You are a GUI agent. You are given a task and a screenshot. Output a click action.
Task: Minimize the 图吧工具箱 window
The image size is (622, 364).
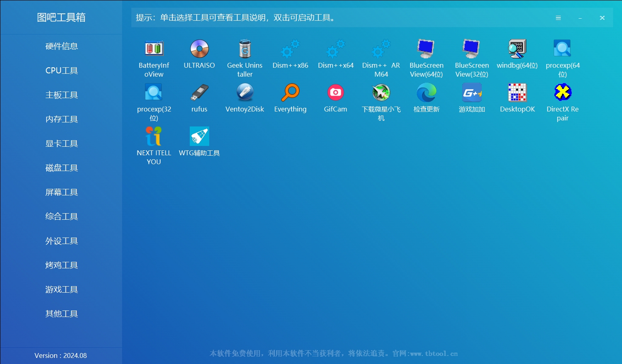click(x=580, y=18)
